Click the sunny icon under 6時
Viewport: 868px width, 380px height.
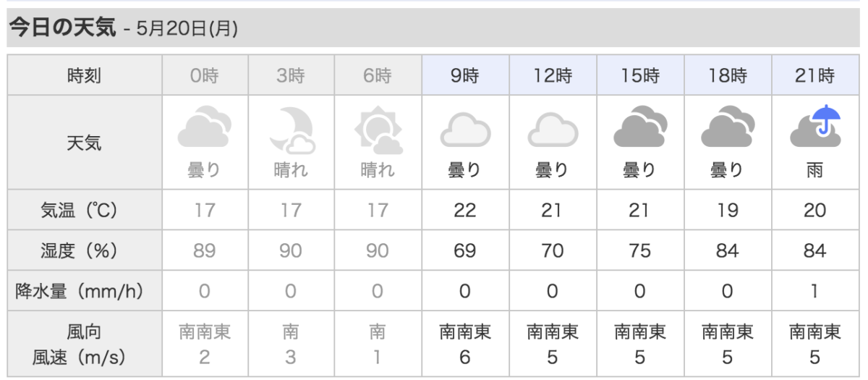(378, 130)
